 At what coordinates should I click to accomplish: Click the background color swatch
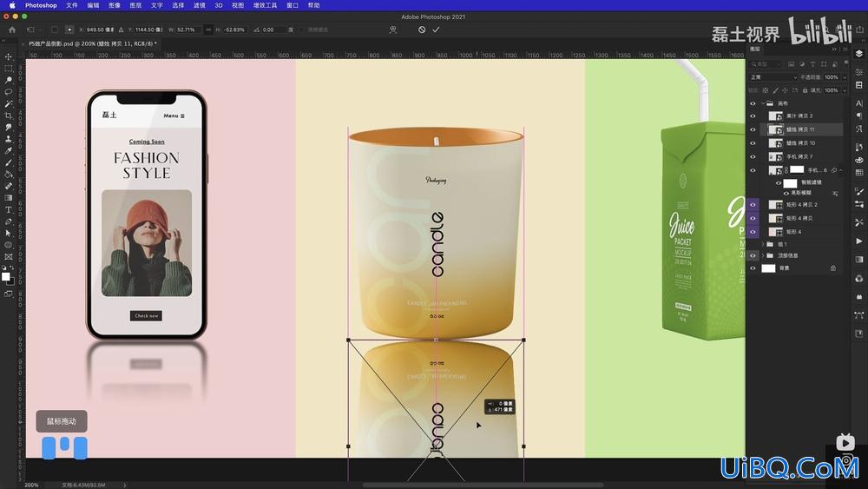point(10,281)
